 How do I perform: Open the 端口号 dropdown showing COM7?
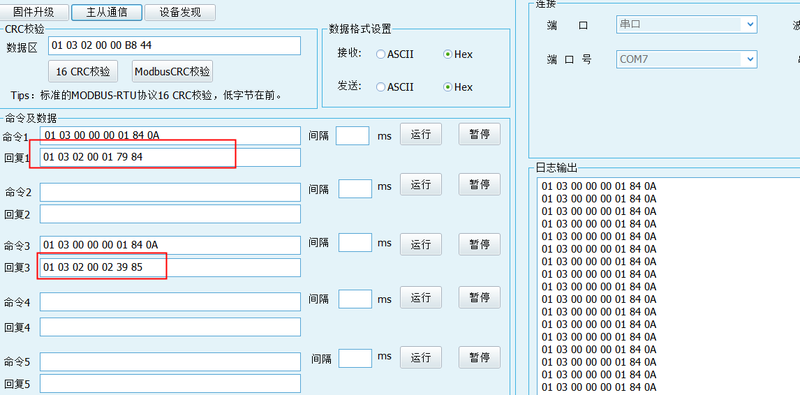pos(686,59)
